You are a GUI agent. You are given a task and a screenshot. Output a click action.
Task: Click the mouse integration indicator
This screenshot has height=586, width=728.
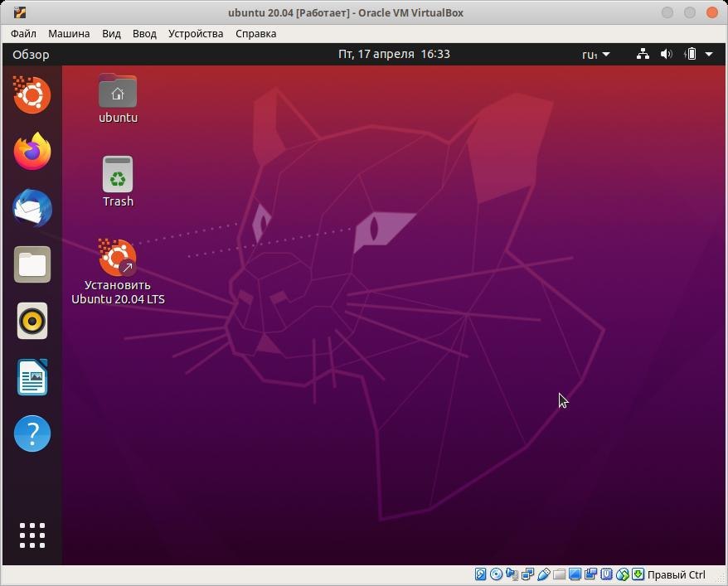[x=623, y=574]
